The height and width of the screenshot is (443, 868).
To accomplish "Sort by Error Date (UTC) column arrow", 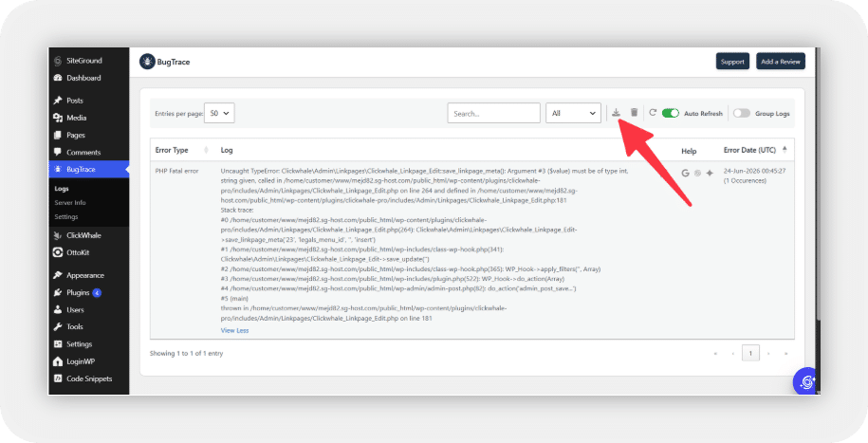I will point(785,150).
